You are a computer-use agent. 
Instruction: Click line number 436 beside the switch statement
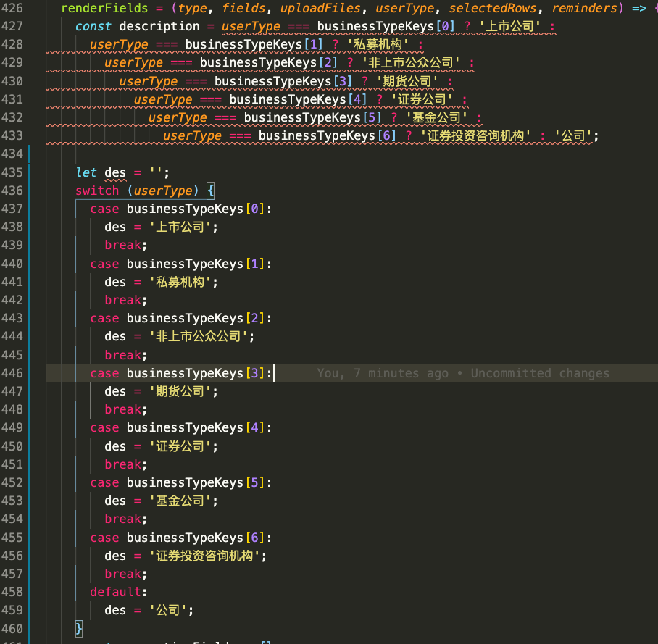click(x=12, y=191)
